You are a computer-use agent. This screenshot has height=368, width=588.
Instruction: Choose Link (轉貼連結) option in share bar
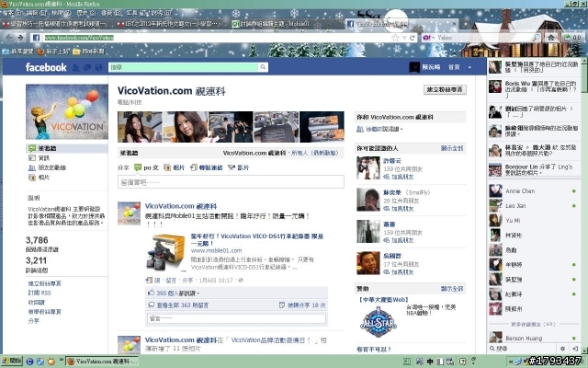[x=206, y=167]
